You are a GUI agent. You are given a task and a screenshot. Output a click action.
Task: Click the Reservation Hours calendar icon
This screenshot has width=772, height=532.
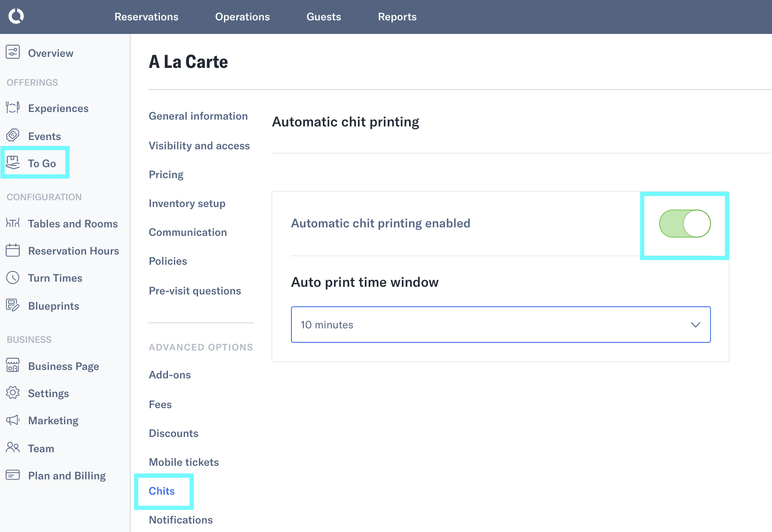[x=13, y=250]
